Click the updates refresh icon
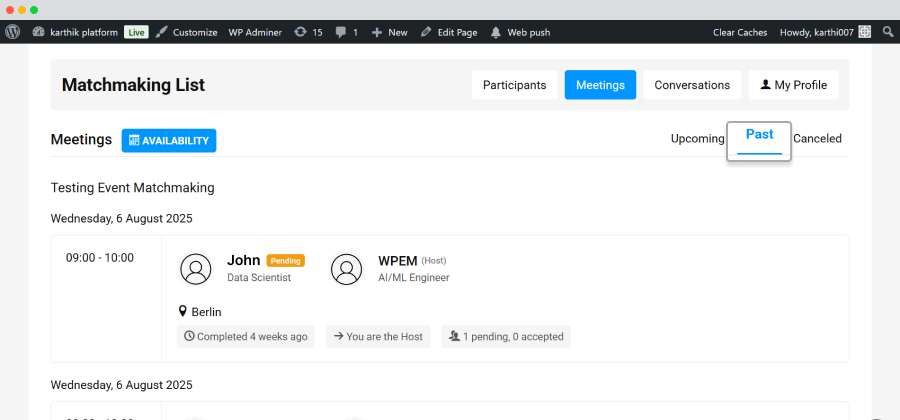 (x=300, y=32)
